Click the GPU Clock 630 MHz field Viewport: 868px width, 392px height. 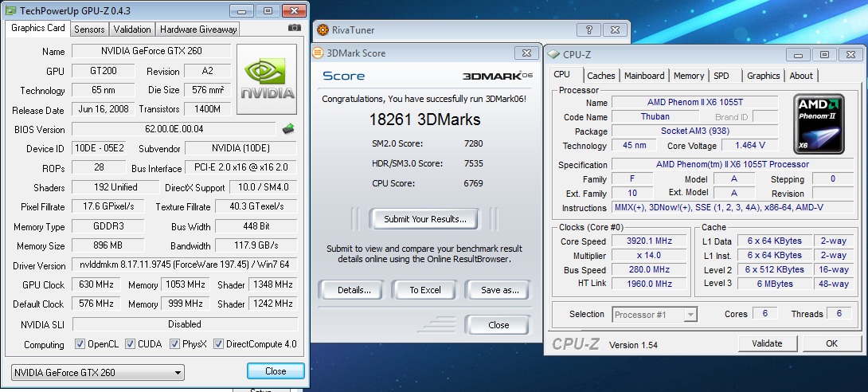[96, 284]
